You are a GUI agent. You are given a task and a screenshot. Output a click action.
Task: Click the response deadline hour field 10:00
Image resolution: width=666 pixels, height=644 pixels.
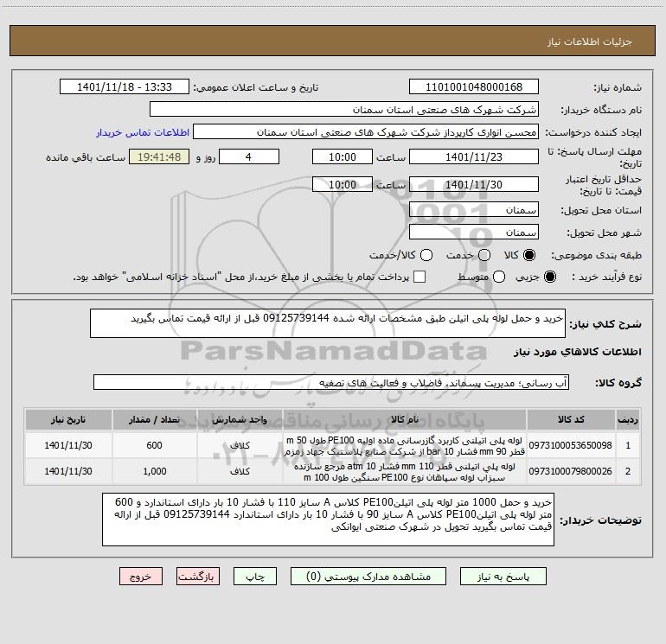point(343,156)
